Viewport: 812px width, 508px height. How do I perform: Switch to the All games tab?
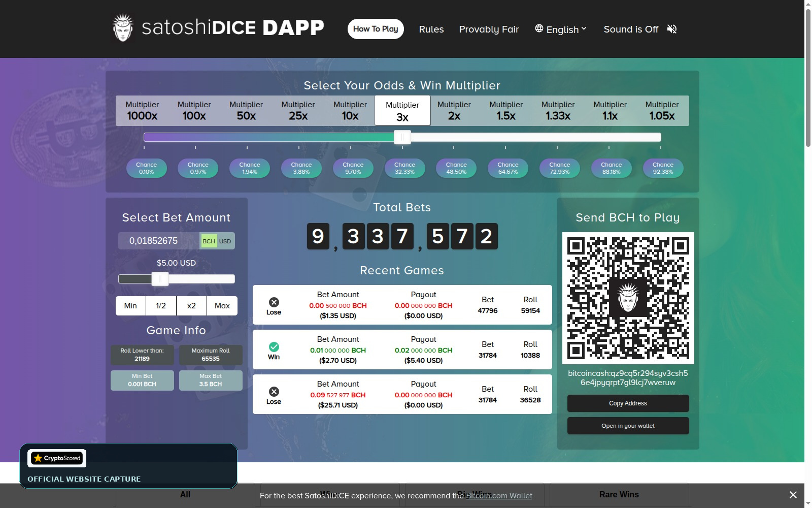(185, 495)
